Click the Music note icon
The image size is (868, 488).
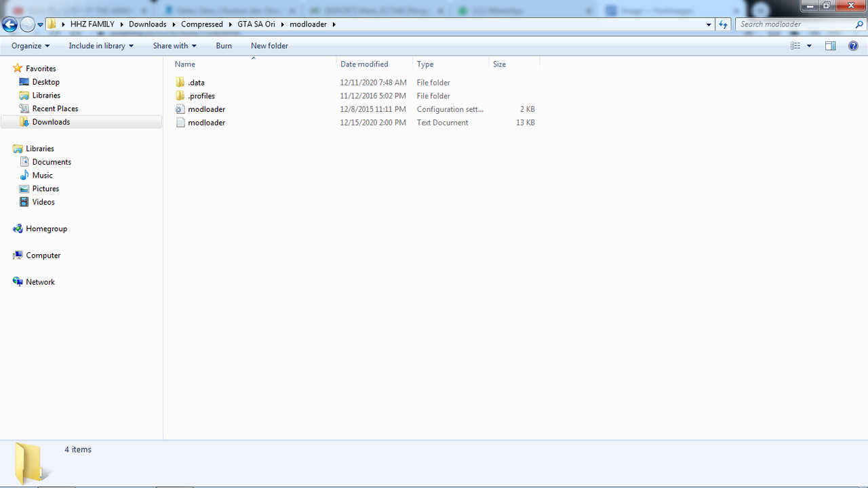pos(24,175)
